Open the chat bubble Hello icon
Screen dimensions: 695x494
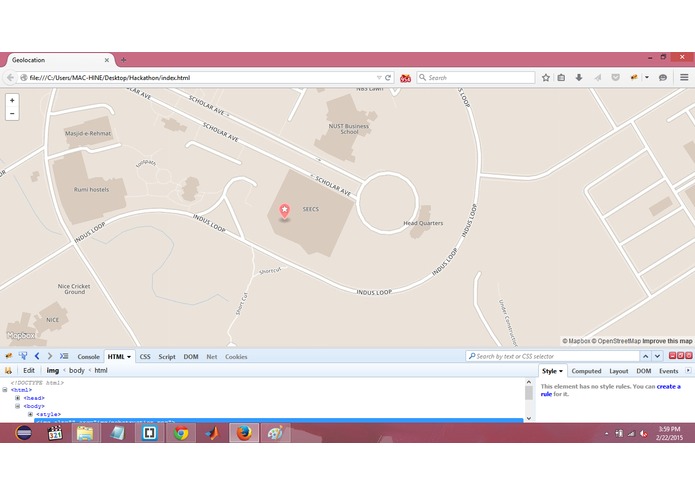663,78
